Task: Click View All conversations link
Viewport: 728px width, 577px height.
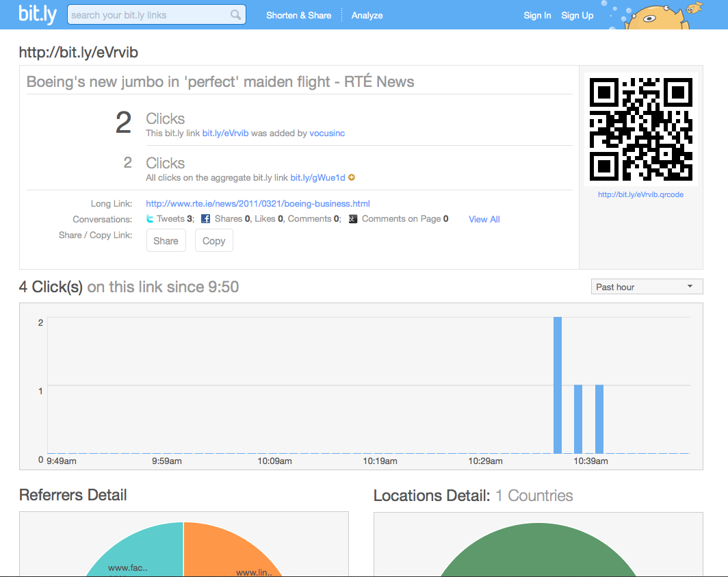Action: coord(484,219)
